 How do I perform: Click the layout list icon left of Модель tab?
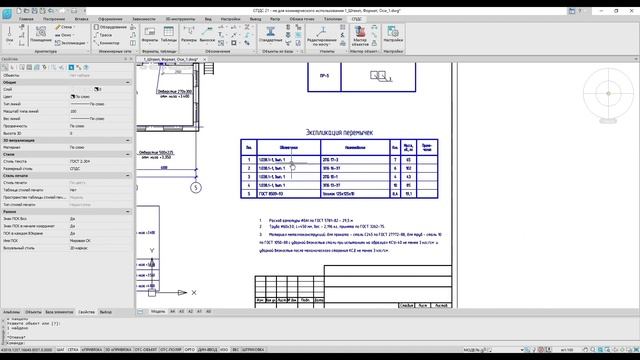click(140, 311)
